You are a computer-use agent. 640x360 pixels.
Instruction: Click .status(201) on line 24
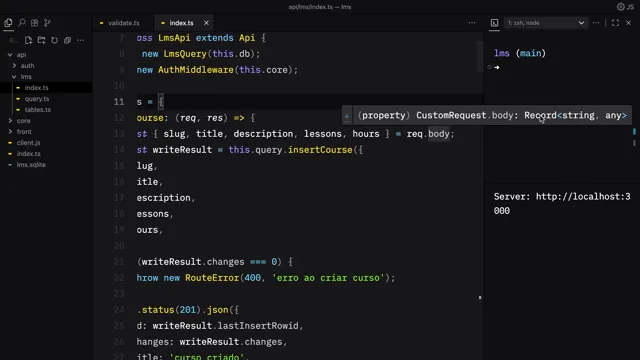click(169, 310)
